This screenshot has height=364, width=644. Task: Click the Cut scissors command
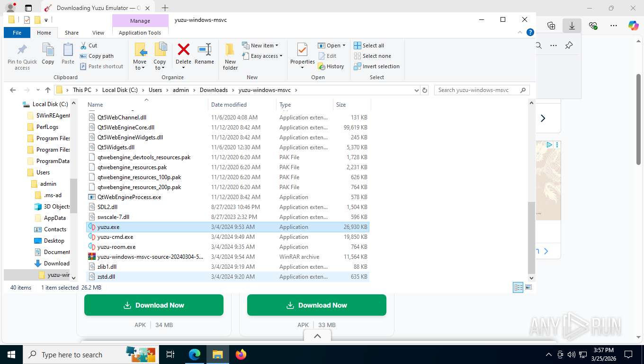point(88,45)
